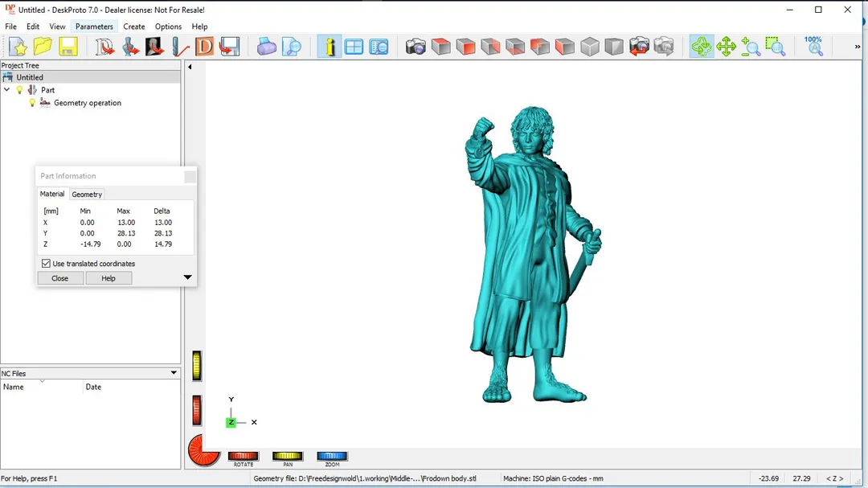868x488 pixels.
Task: Click the orange D simulation icon
Action: [x=204, y=47]
